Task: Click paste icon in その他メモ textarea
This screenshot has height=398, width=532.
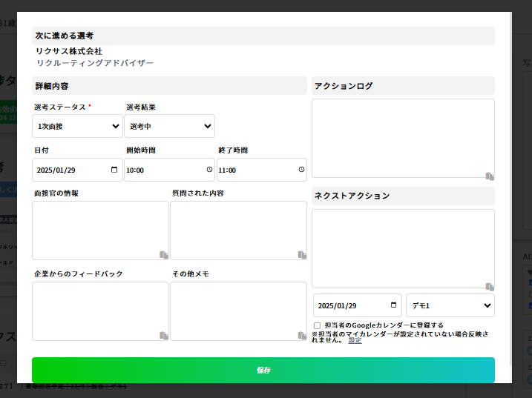Action: click(302, 336)
